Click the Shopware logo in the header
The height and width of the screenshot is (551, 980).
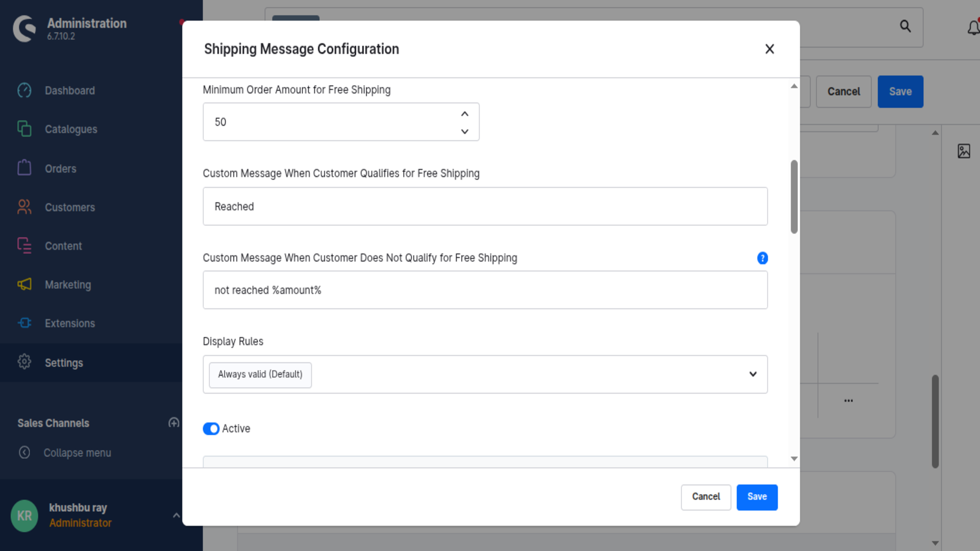[24, 29]
